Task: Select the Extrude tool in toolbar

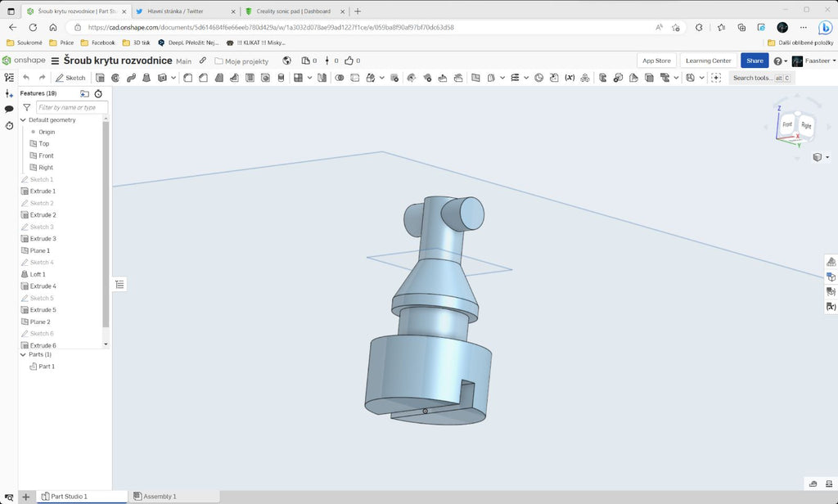Action: coord(100,78)
